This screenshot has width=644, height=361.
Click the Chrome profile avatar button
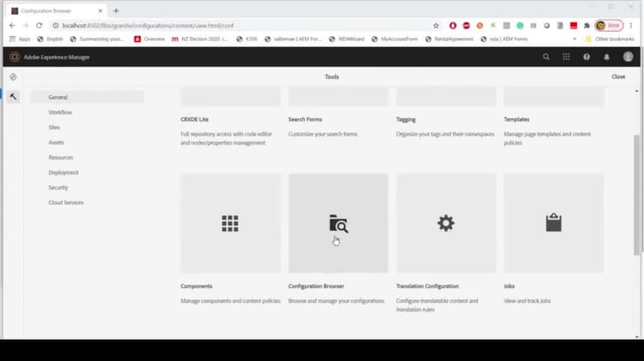pos(610,26)
